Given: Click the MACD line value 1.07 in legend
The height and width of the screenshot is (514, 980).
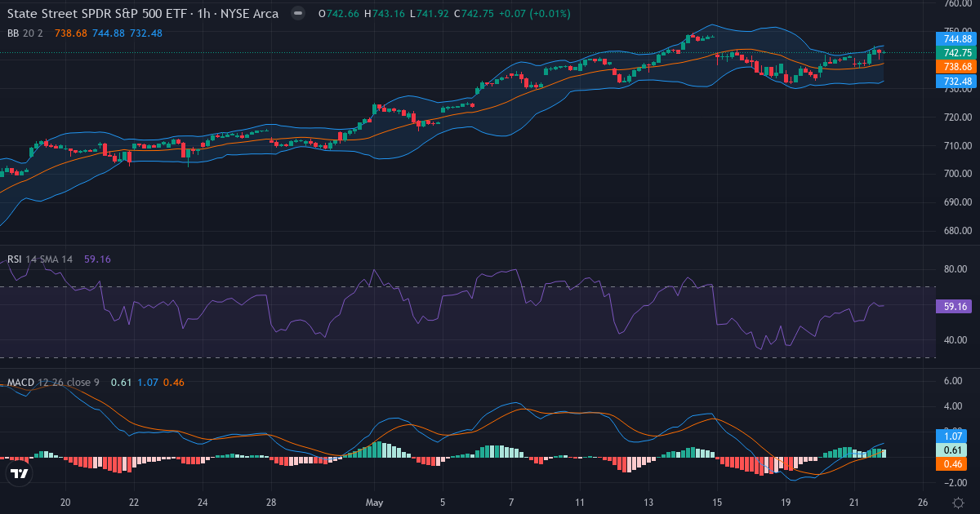Looking at the screenshot, I should pyautogui.click(x=148, y=382).
